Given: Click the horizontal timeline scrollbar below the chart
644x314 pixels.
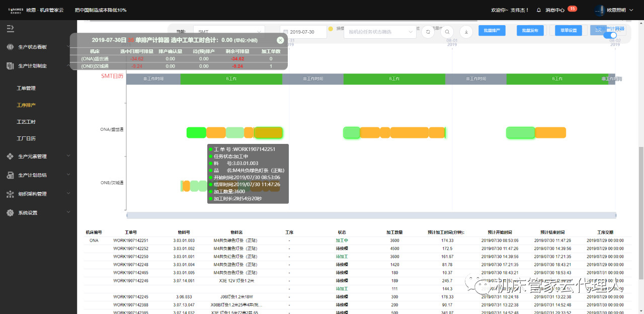Looking at the screenshot, I should pyautogui.click(x=371, y=215).
